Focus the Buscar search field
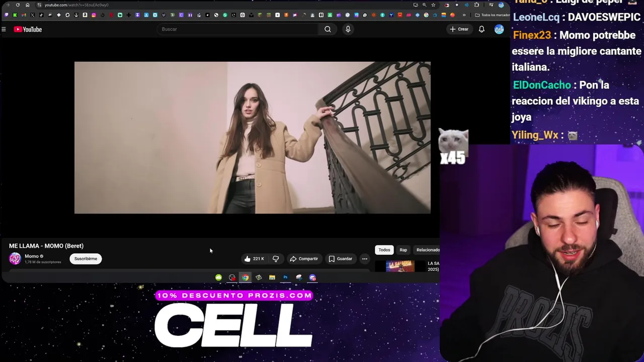Viewport: 644px width, 362px height. (x=237, y=29)
